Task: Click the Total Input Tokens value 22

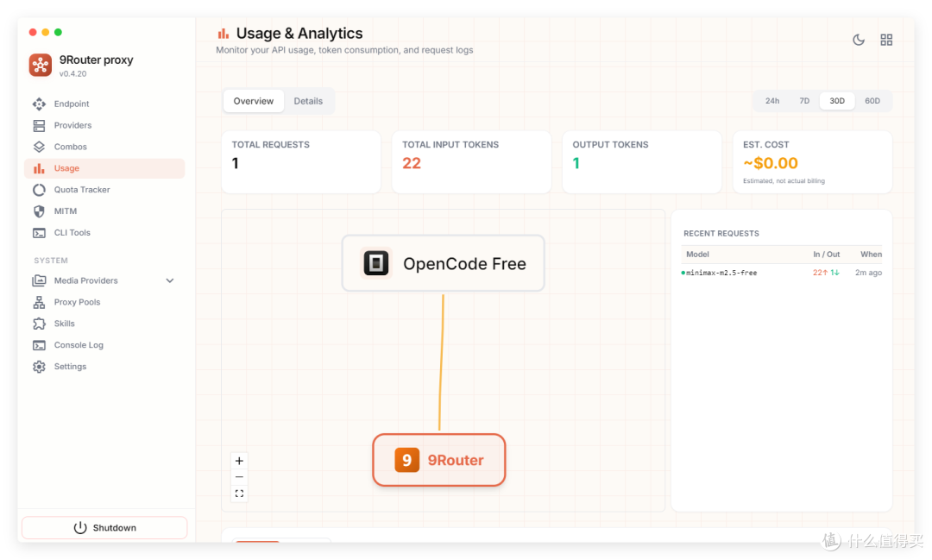Action: click(412, 163)
